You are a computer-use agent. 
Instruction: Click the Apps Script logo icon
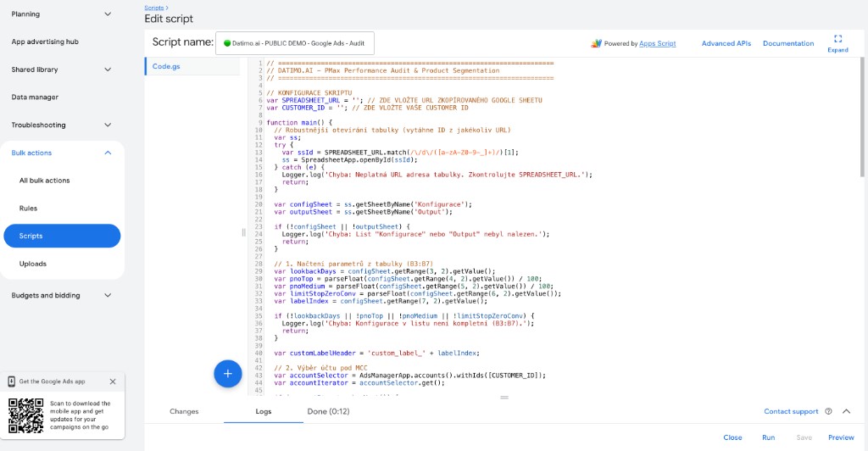click(x=596, y=43)
